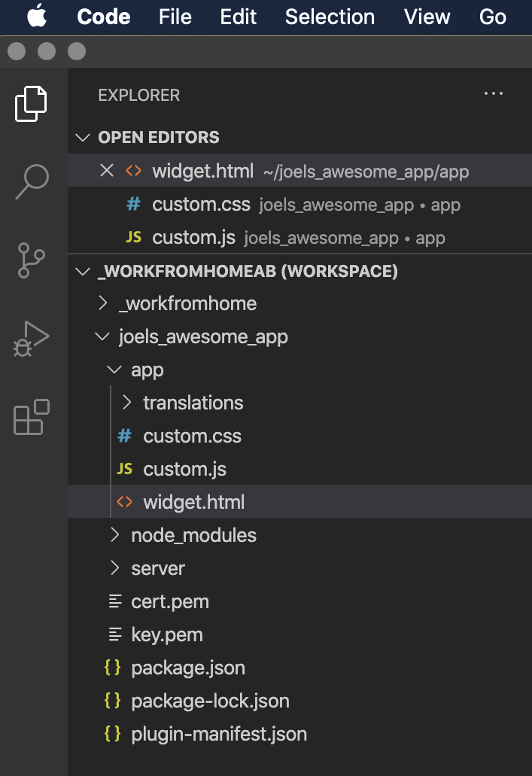Select custom.js in Open Editors list
The height and width of the screenshot is (776, 532).
pyautogui.click(x=193, y=238)
